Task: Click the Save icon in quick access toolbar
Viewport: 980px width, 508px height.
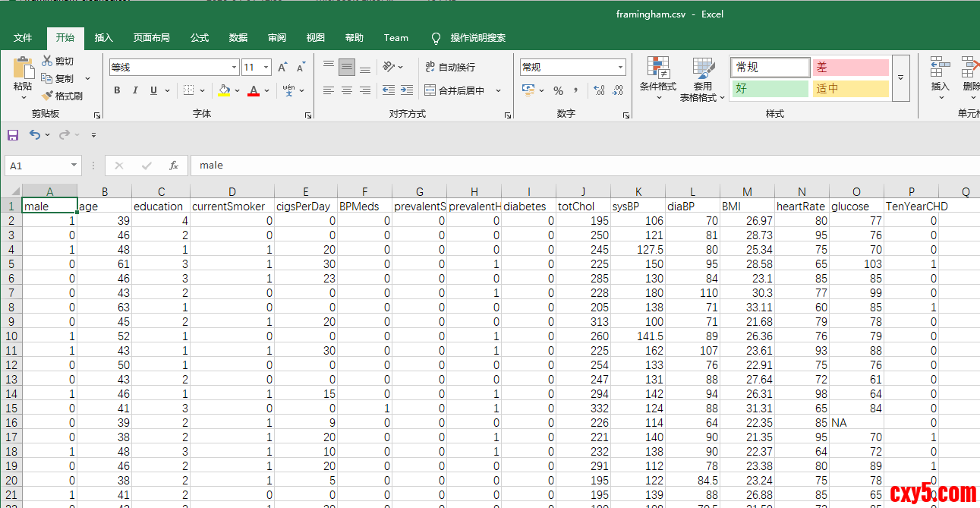Action: (13, 135)
